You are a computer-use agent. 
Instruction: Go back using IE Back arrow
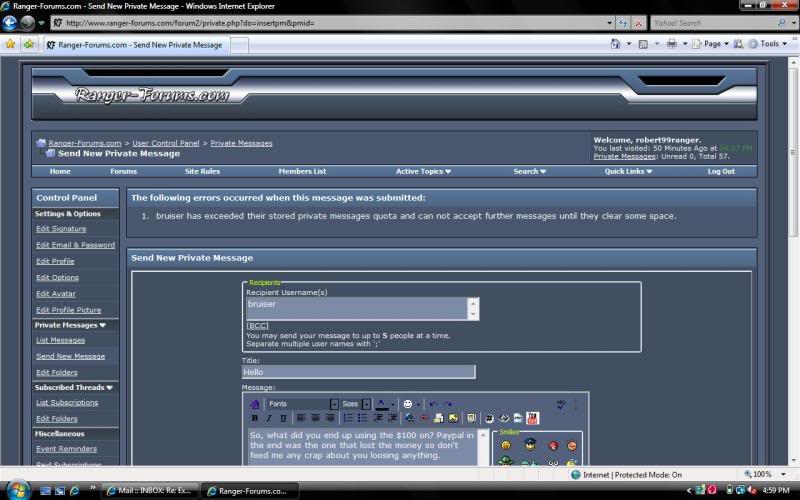tap(9, 23)
